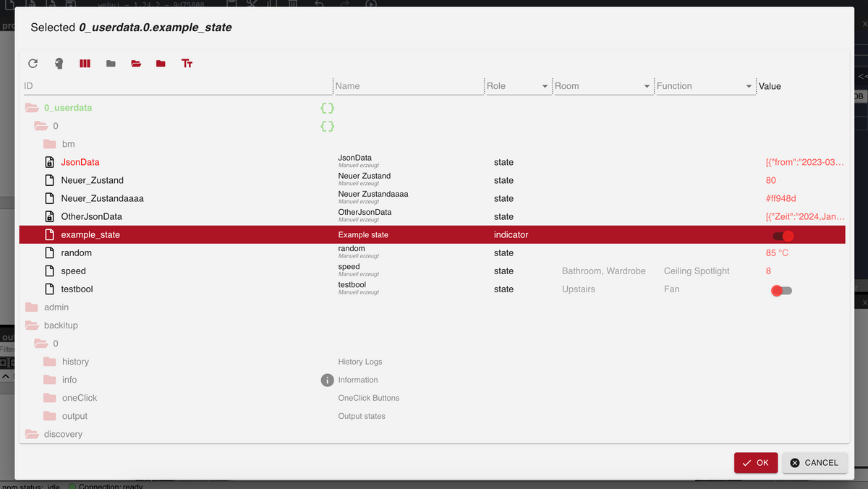Click the oneClick folder icon
The width and height of the screenshot is (868, 489).
click(x=49, y=398)
